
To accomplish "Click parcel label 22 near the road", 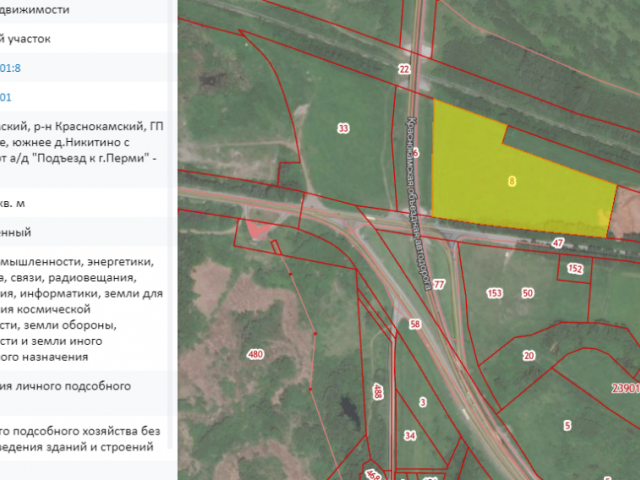I will 404,69.
